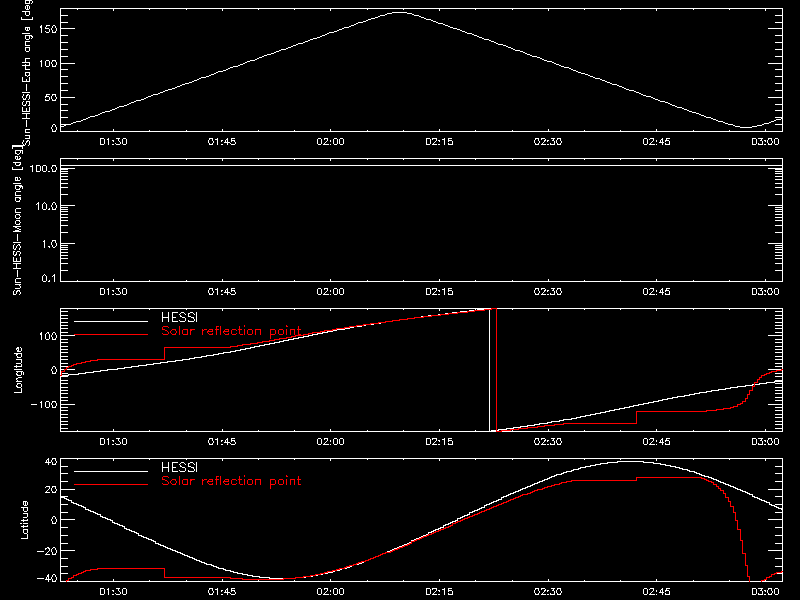Click HESSI legend label in the Latitude plot

(x=179, y=467)
